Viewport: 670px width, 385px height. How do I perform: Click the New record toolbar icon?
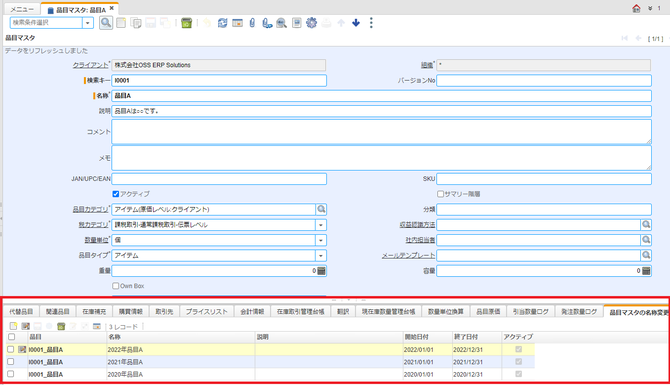[x=121, y=23]
